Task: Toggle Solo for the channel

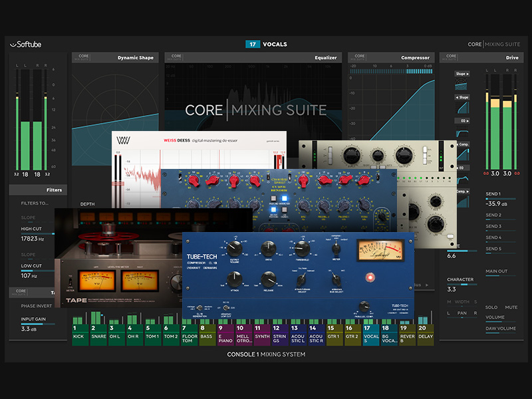Action: 491,307
